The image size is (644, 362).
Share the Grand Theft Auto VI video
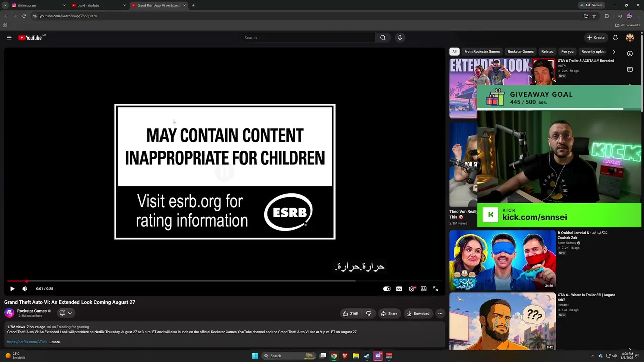(389, 314)
